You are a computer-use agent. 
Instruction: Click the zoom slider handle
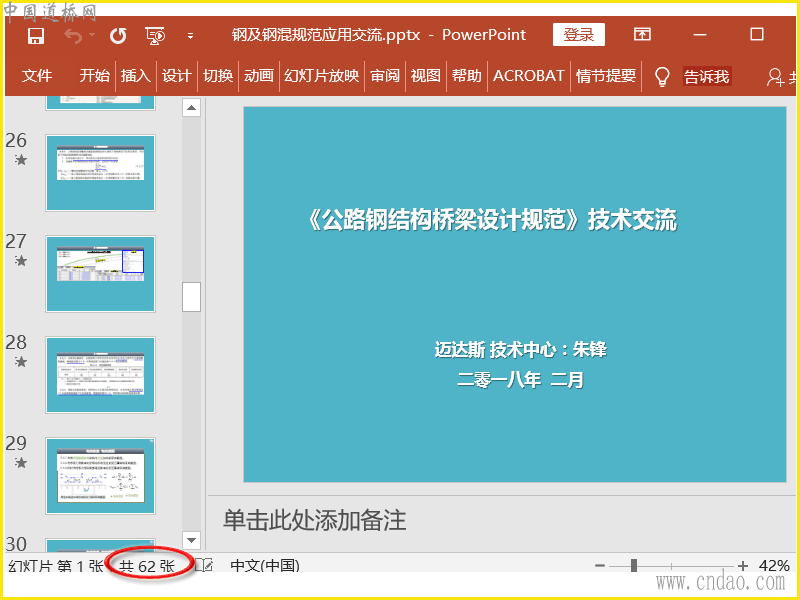pyautogui.click(x=634, y=565)
